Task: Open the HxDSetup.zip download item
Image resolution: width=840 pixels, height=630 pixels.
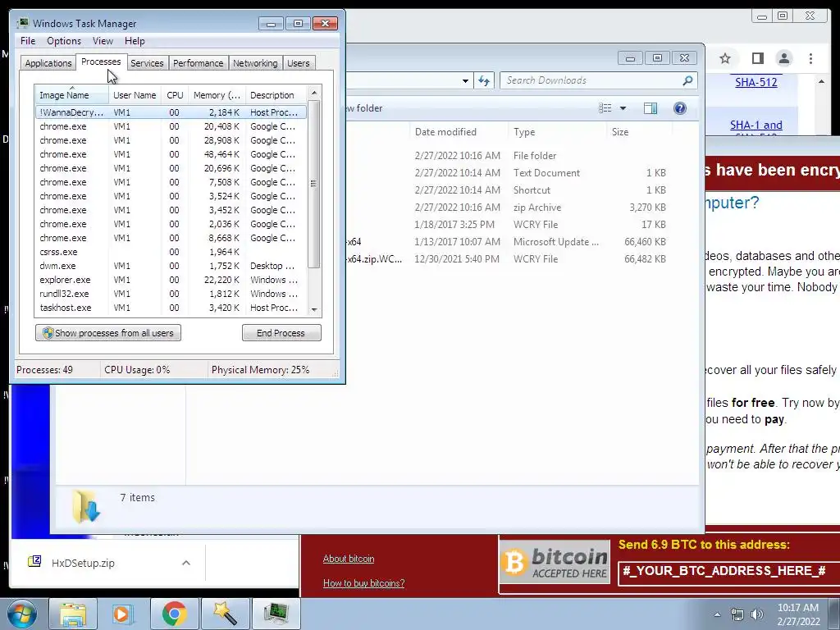Action: point(83,563)
